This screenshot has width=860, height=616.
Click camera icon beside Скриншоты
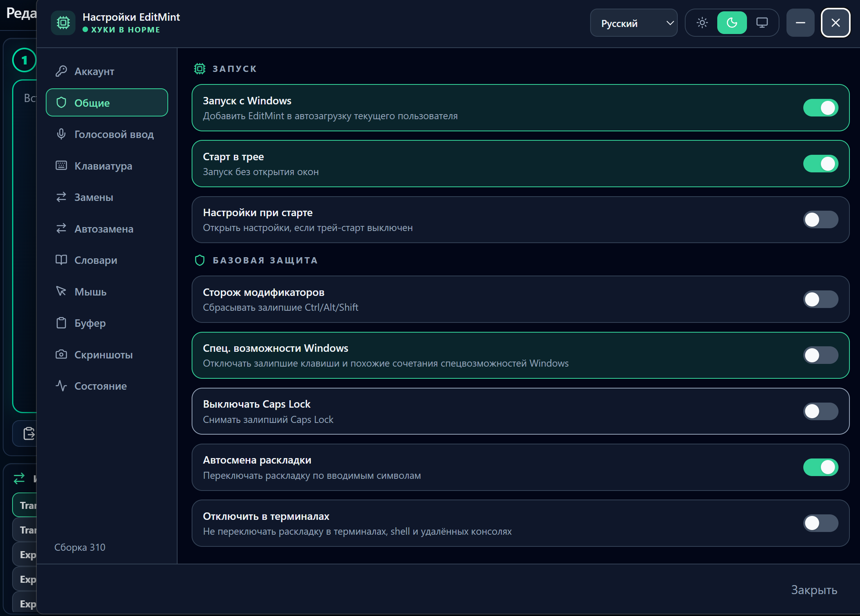tap(61, 354)
